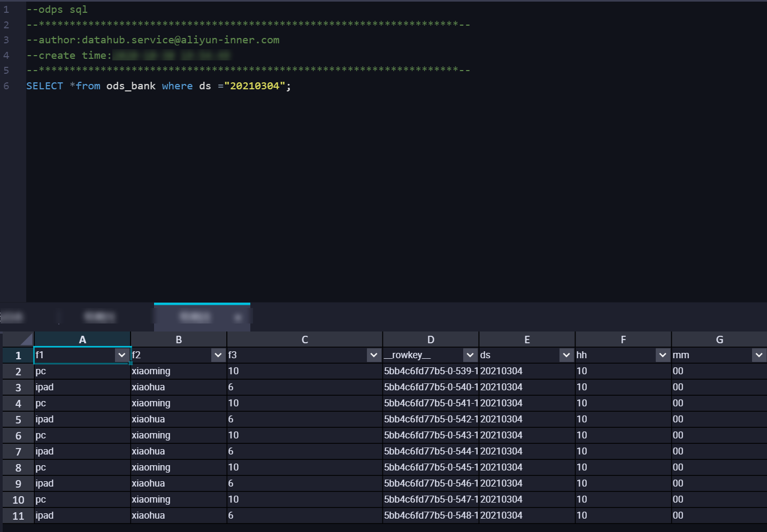Open the hh column filter dropdown
Viewport: 767px width, 532px height.
(663, 355)
